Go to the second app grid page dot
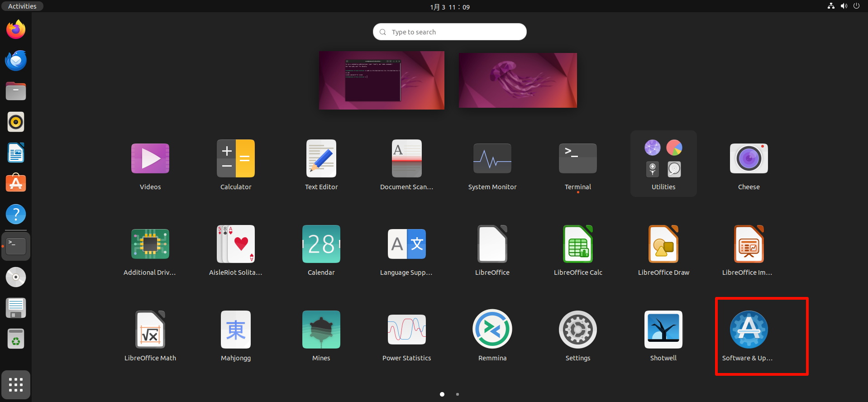Image resolution: width=868 pixels, height=402 pixels. point(458,394)
